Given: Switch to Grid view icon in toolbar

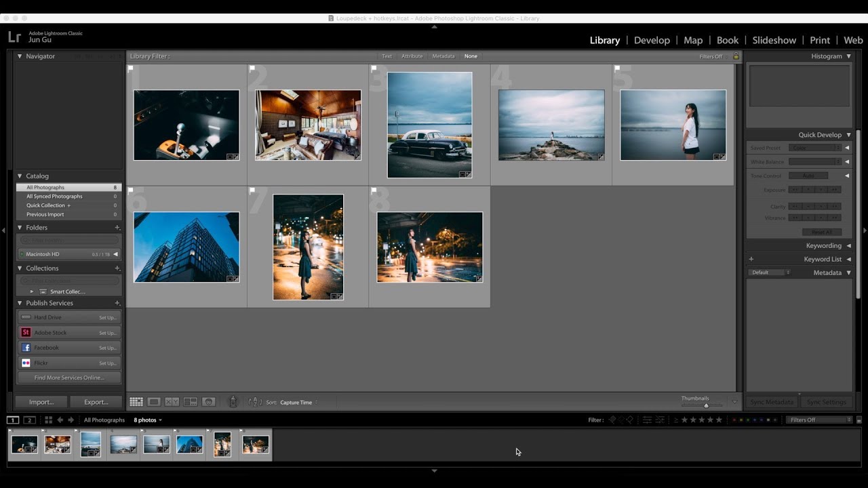Looking at the screenshot, I should point(136,402).
